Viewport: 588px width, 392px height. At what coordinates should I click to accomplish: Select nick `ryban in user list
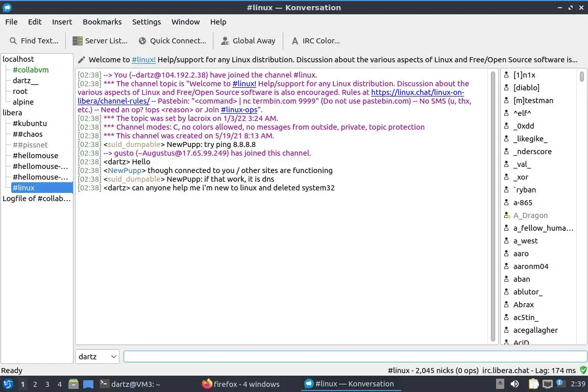pyautogui.click(x=525, y=190)
